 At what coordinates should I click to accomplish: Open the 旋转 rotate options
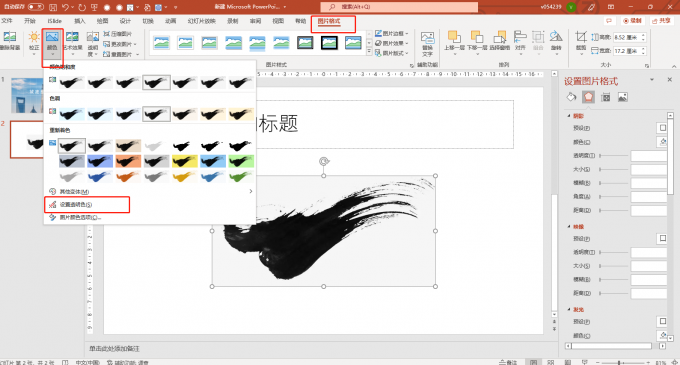tap(556, 42)
